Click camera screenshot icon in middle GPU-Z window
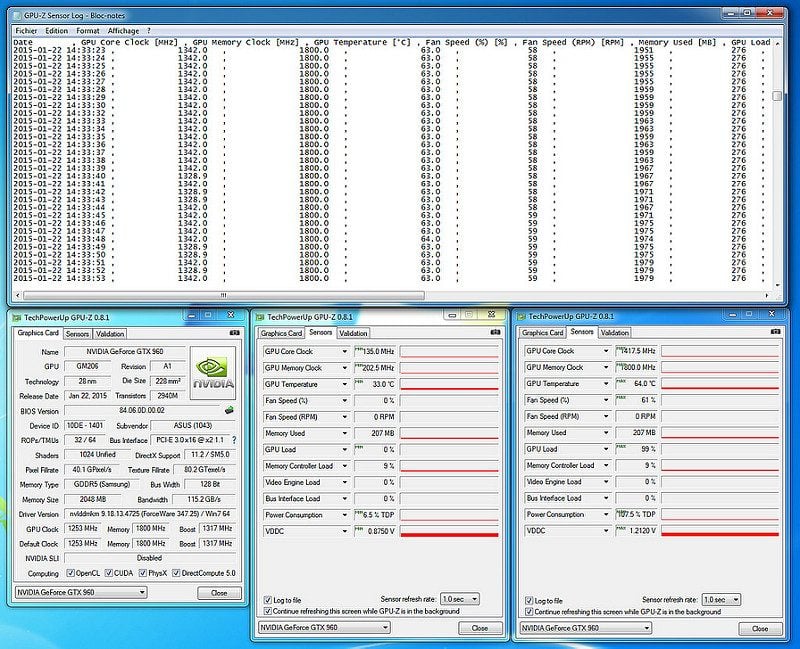Screen dimensions: 800x649 [x=495, y=332]
